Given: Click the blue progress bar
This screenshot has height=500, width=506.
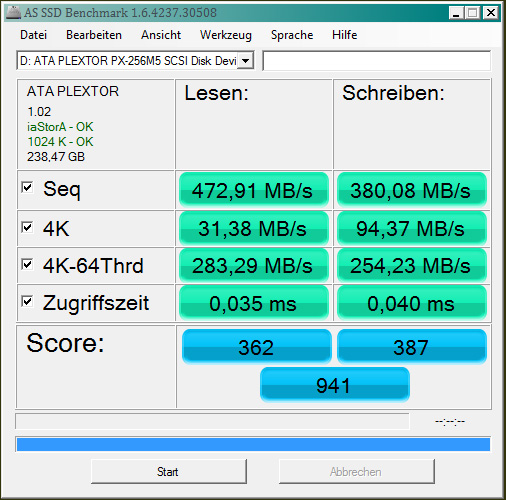Looking at the screenshot, I should click(x=253, y=444).
